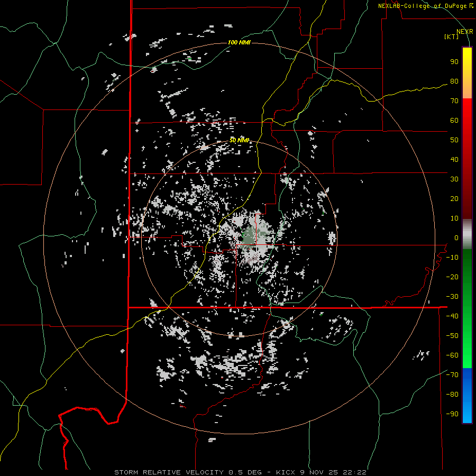Viewport: 476px width, 476px height.
Task: Click the 50 NMI range ring label
Action: [x=239, y=140]
